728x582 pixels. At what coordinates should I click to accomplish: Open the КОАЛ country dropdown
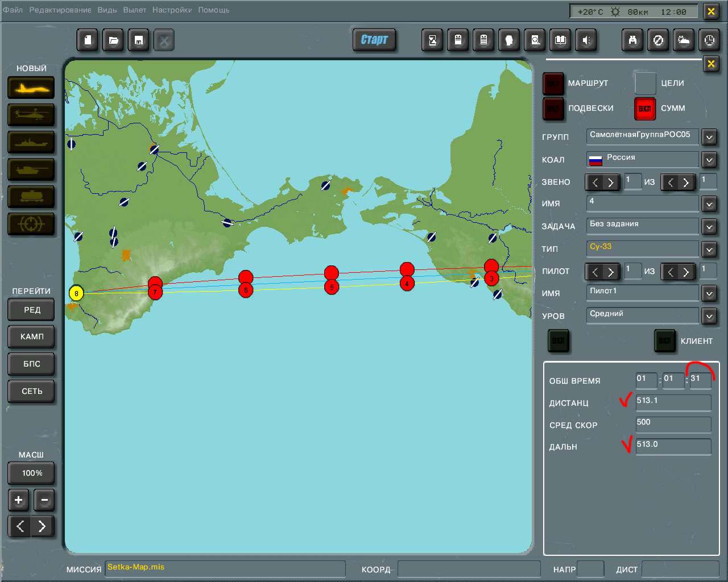pyautogui.click(x=709, y=160)
